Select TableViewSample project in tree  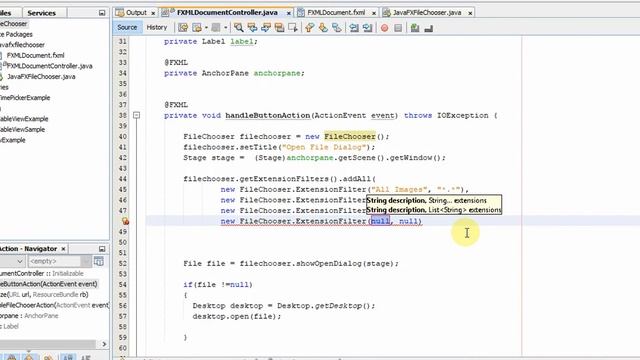tap(22, 129)
